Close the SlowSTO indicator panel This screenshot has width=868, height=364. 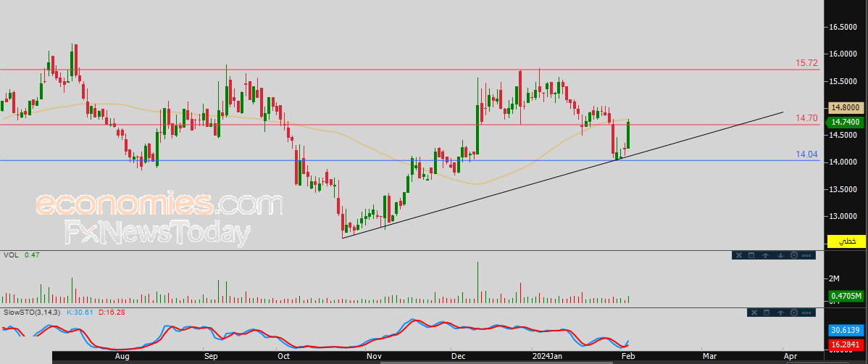pyautogui.click(x=754, y=313)
